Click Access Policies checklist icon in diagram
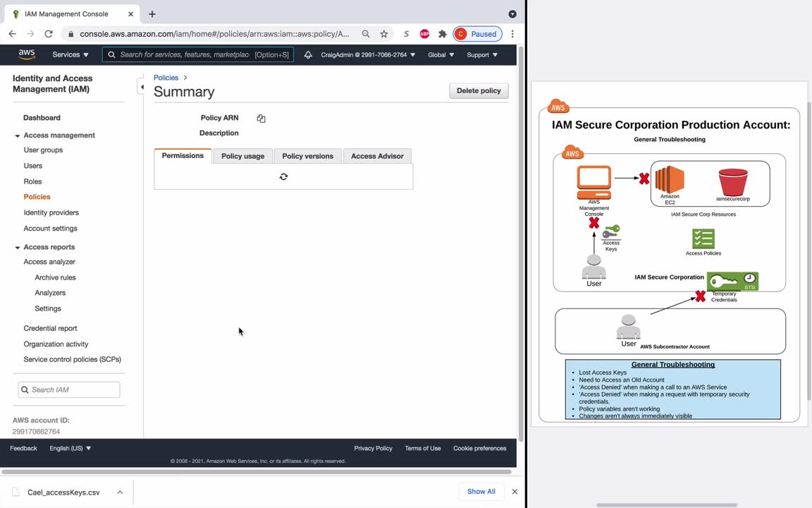The image size is (812, 508). pos(703,239)
